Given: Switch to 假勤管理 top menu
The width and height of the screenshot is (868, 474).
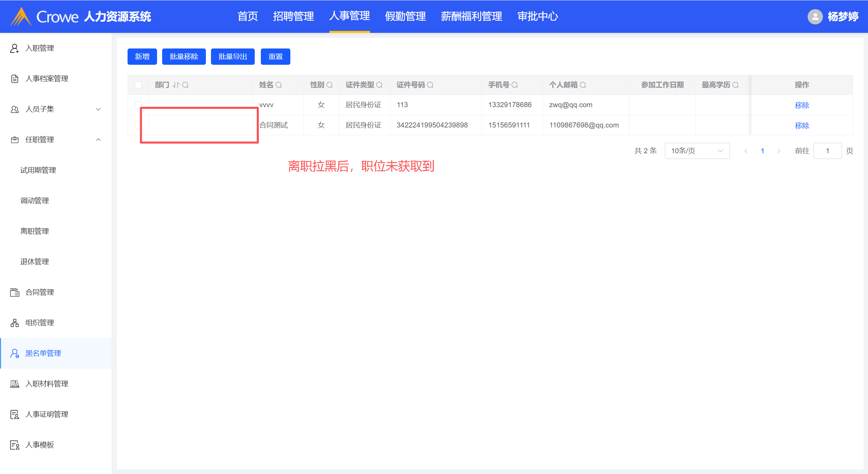Looking at the screenshot, I should click(x=405, y=16).
